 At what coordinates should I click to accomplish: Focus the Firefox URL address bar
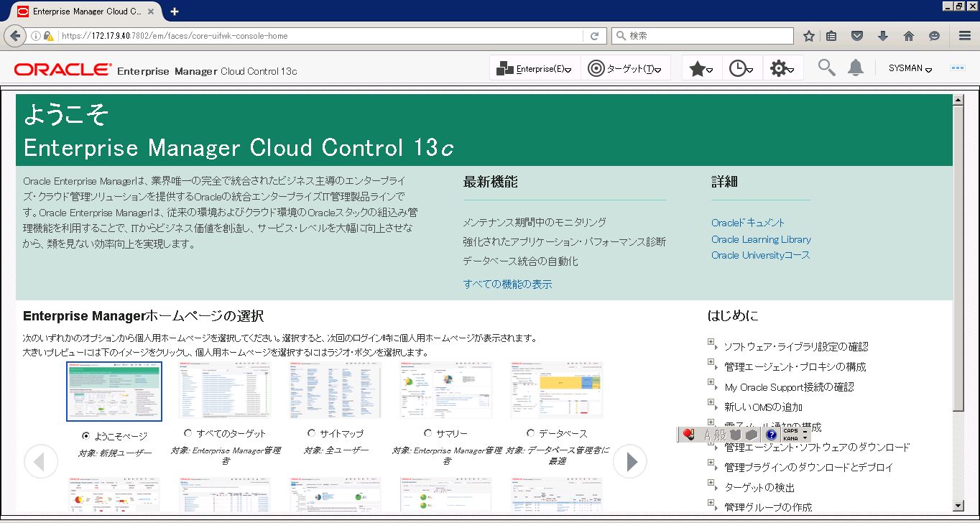click(320, 36)
